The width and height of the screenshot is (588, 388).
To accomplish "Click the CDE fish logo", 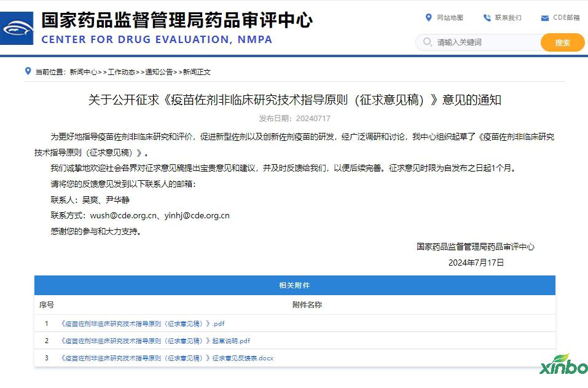I will tap(17, 28).
